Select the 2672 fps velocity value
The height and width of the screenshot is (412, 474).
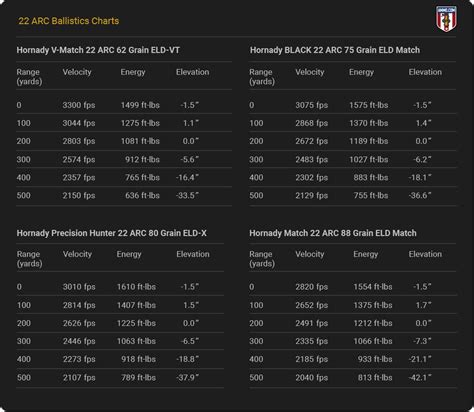coord(312,141)
